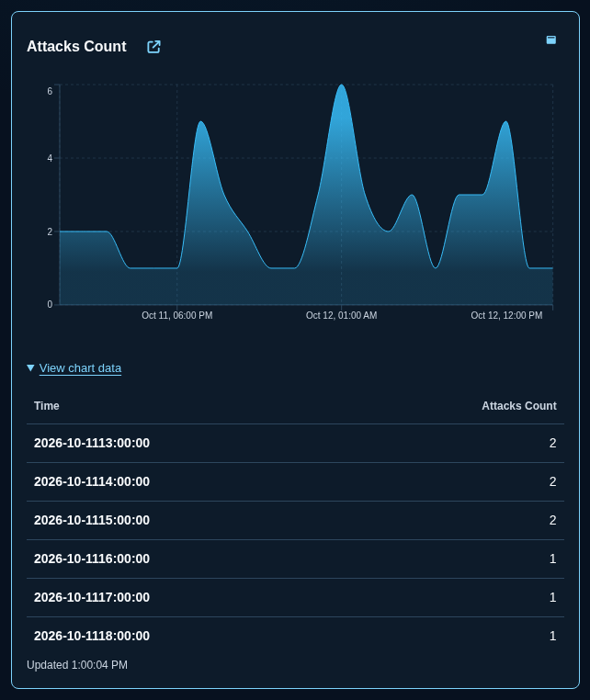The image size is (590, 700).
Task: Click the View chart data link
Action: [x=80, y=367]
